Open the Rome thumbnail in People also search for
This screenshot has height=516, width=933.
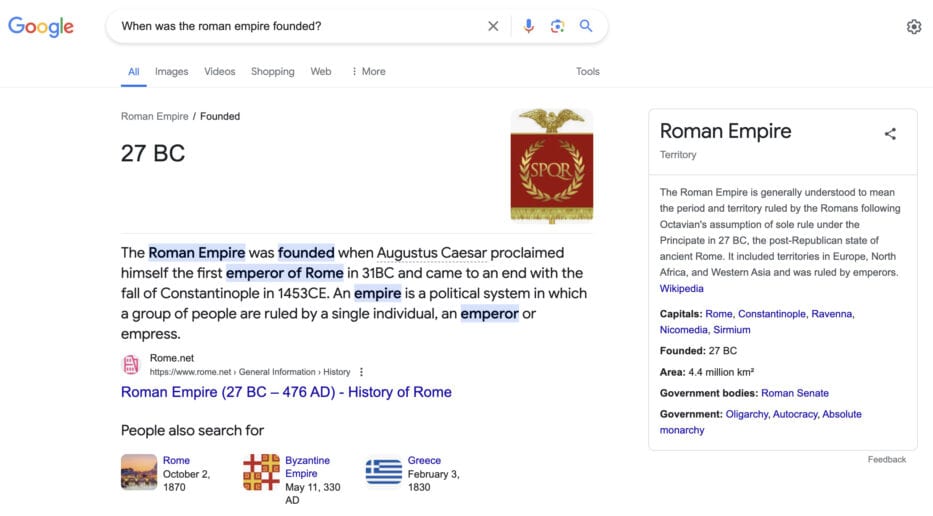(x=139, y=472)
